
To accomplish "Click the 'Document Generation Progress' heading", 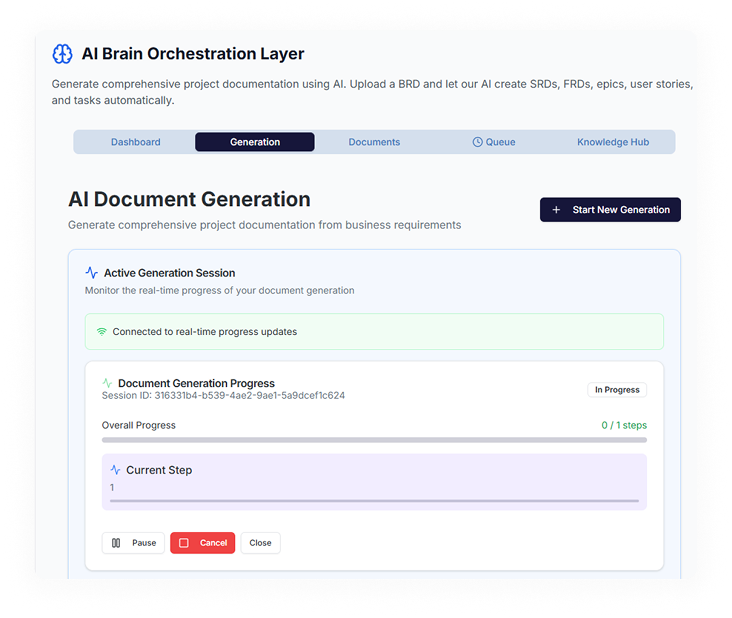I will [196, 383].
